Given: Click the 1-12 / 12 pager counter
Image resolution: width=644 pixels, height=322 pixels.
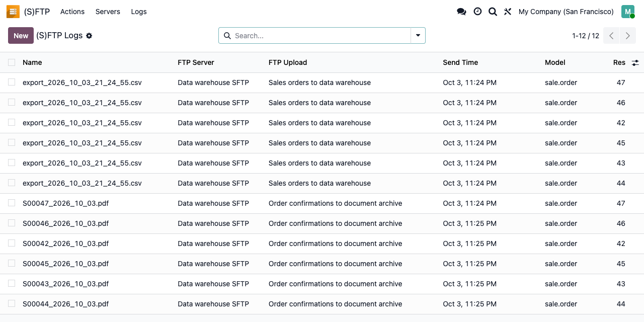Looking at the screenshot, I should click(x=586, y=36).
